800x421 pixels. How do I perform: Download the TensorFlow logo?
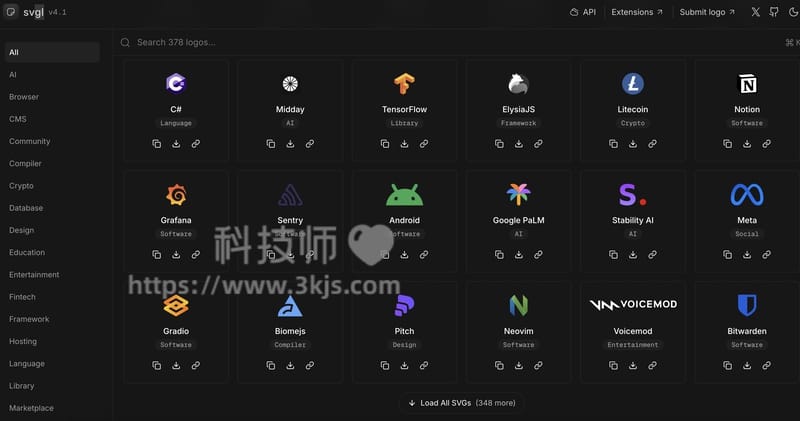click(405, 144)
